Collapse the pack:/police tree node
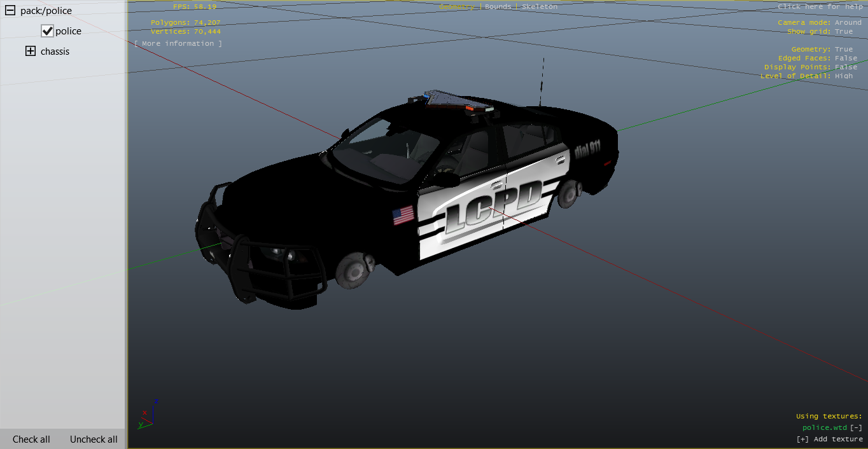 (x=10, y=11)
